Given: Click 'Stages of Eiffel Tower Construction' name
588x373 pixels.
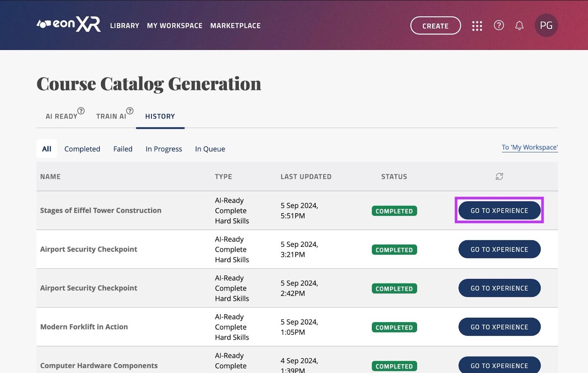Looking at the screenshot, I should tap(101, 211).
